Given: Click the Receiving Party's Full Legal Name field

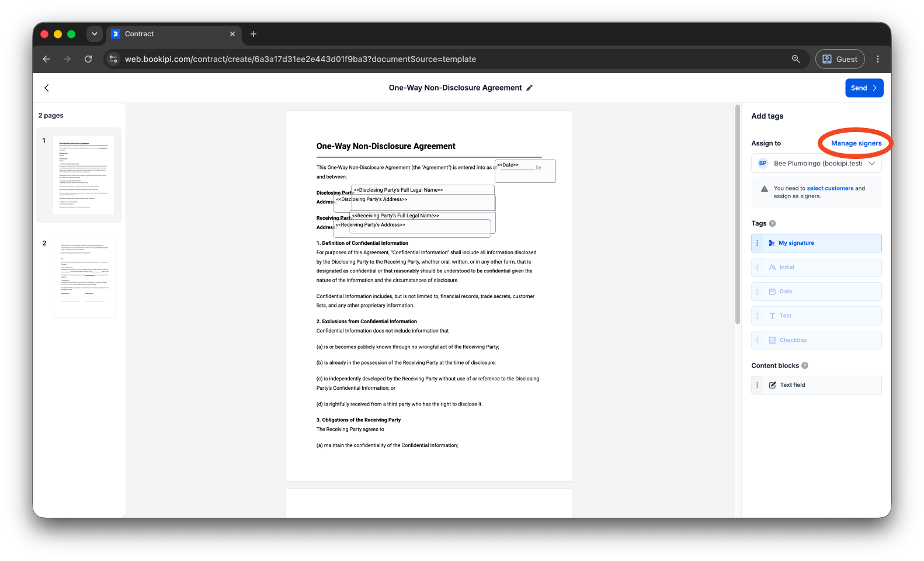Looking at the screenshot, I should [x=422, y=216].
